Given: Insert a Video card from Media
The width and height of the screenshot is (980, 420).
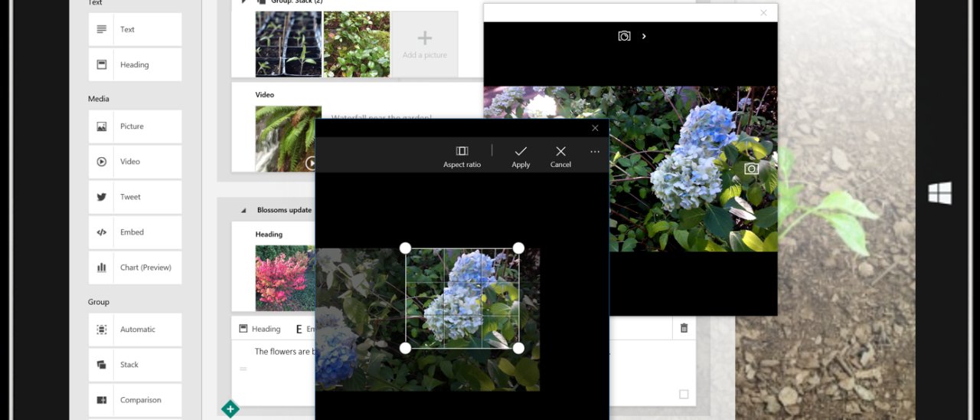Looking at the screenshot, I should coord(135,162).
